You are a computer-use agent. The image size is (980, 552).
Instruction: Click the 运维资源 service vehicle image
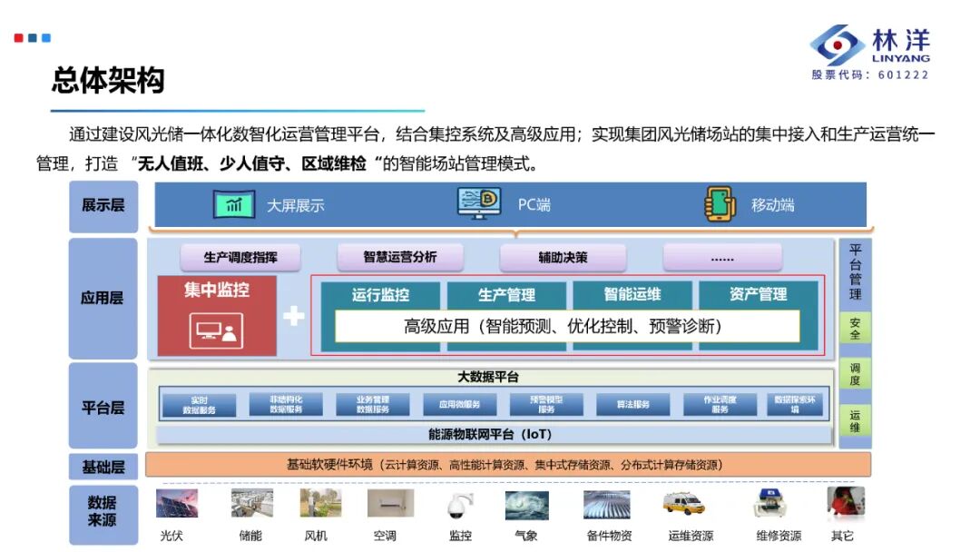[x=684, y=504]
